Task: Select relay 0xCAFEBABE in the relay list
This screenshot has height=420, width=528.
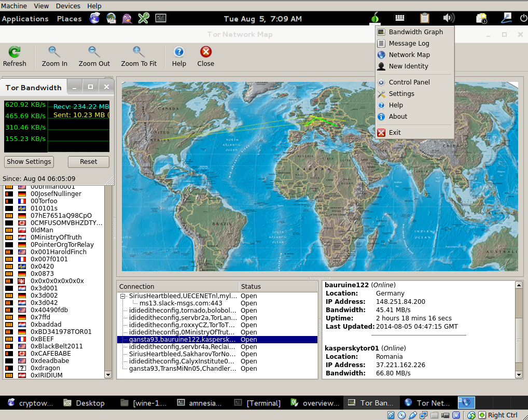Action: click(54, 354)
